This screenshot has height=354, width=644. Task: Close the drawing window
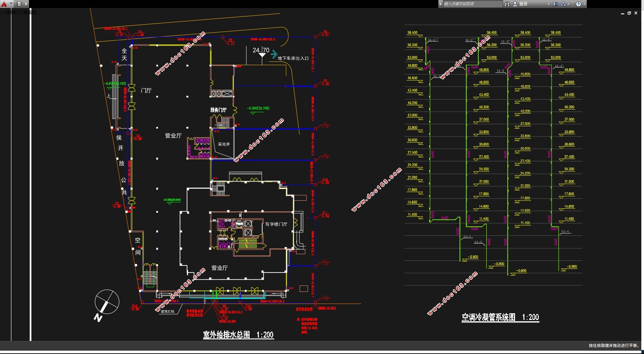636,13
